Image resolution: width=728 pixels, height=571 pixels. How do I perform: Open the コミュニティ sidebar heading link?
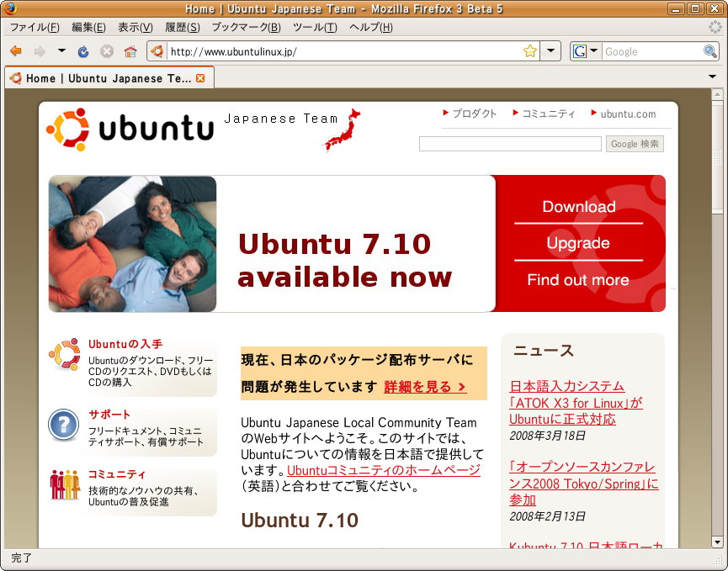[x=117, y=474]
